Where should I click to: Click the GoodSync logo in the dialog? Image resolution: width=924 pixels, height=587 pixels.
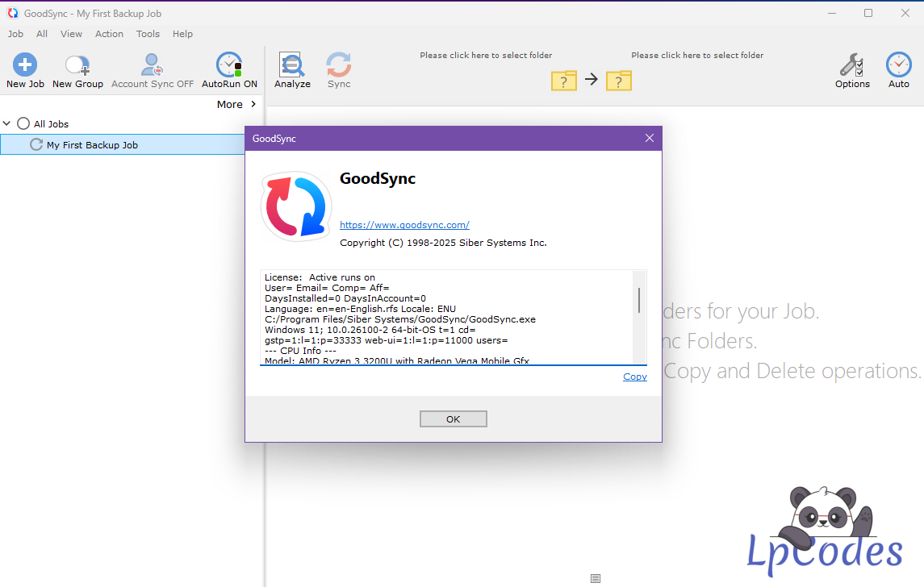click(296, 206)
